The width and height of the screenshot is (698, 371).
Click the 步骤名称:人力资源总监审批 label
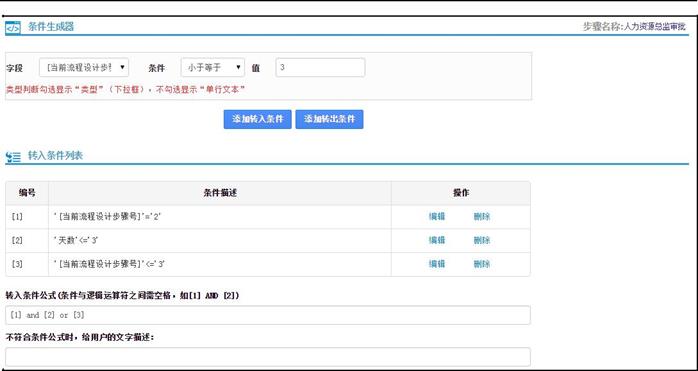point(634,27)
